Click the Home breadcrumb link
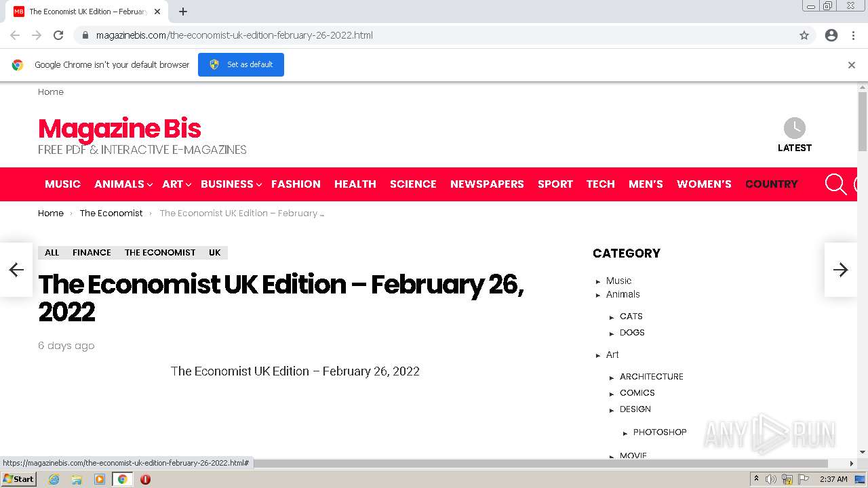868x488 pixels. point(51,213)
